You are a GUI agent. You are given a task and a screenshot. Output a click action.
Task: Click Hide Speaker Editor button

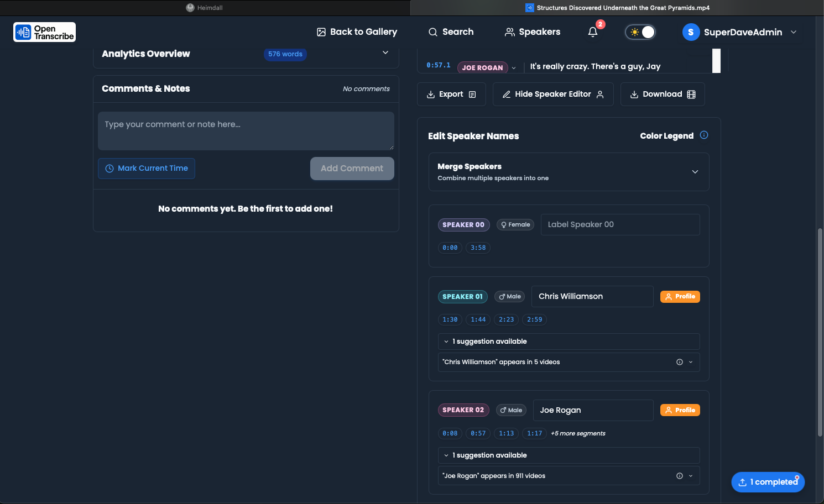[x=553, y=95]
